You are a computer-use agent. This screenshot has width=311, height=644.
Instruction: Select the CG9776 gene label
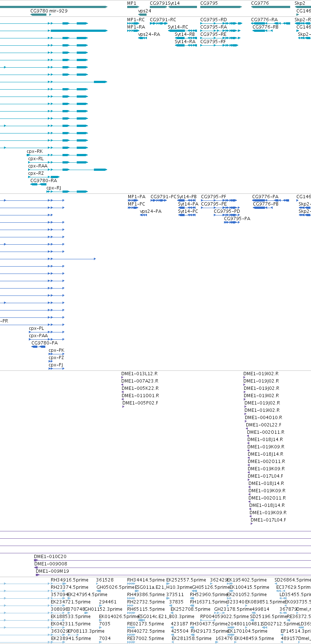click(260, 3)
